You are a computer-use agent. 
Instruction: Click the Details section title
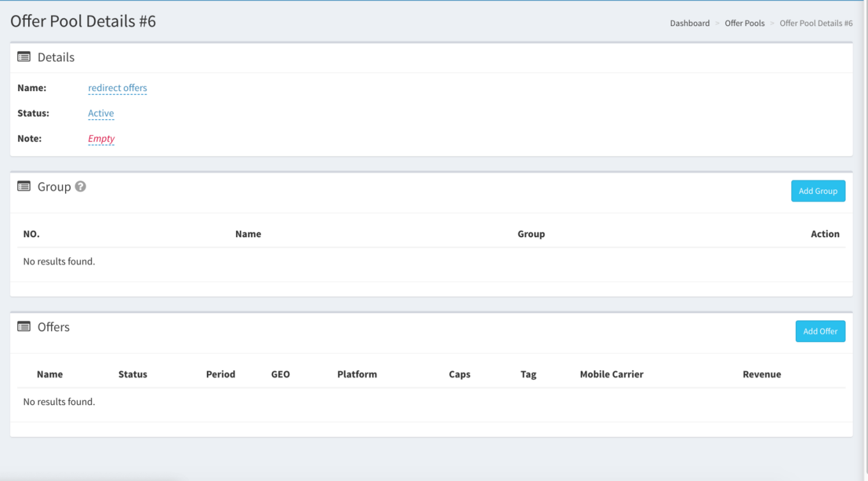click(56, 57)
